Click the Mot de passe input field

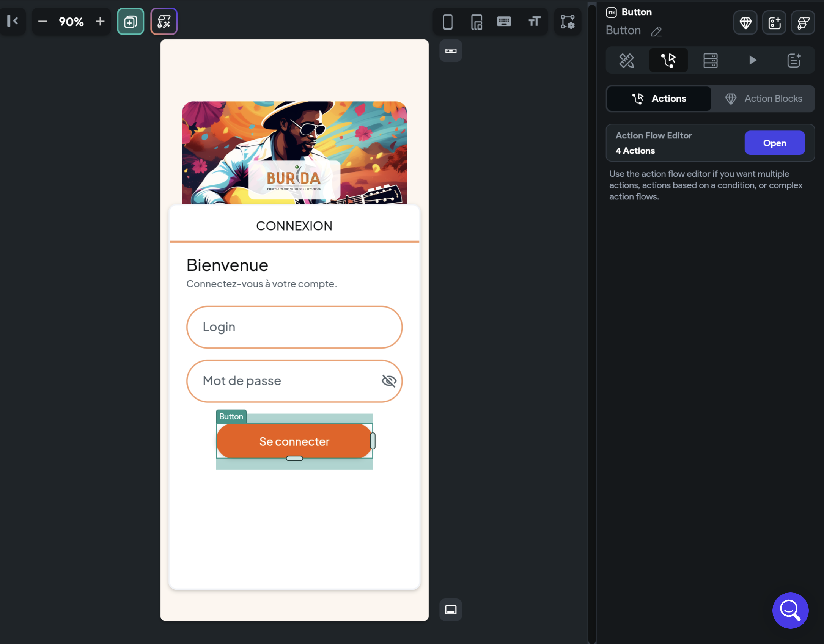(294, 381)
